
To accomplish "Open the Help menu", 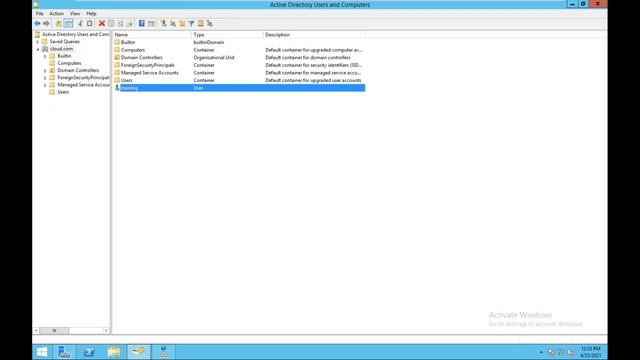I will click(x=91, y=13).
